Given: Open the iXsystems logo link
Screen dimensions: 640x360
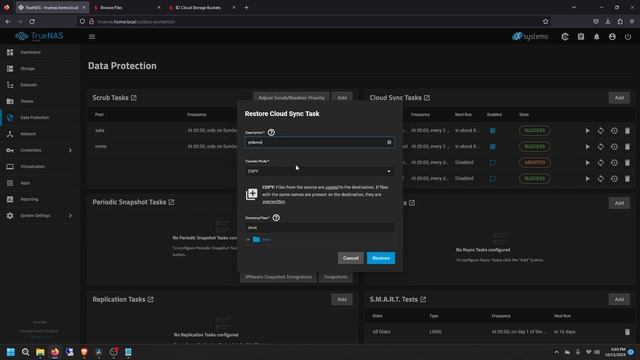Looking at the screenshot, I should (x=530, y=36).
